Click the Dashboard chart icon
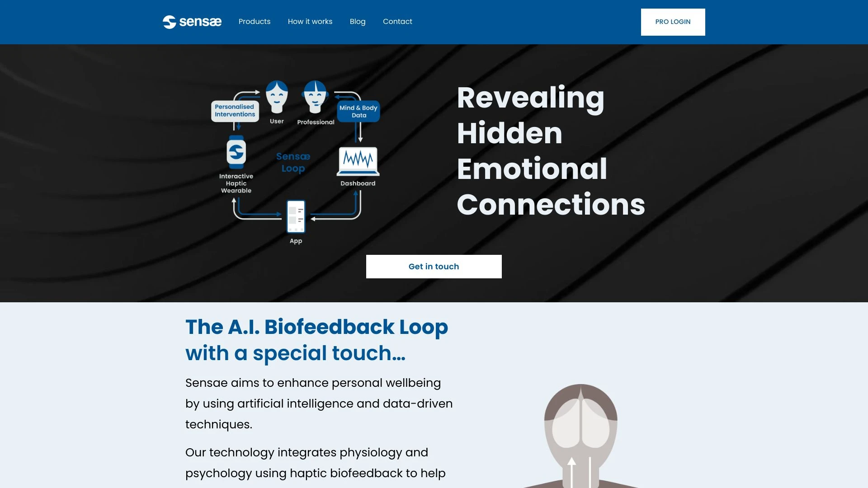The height and width of the screenshot is (488, 868). pos(357,161)
